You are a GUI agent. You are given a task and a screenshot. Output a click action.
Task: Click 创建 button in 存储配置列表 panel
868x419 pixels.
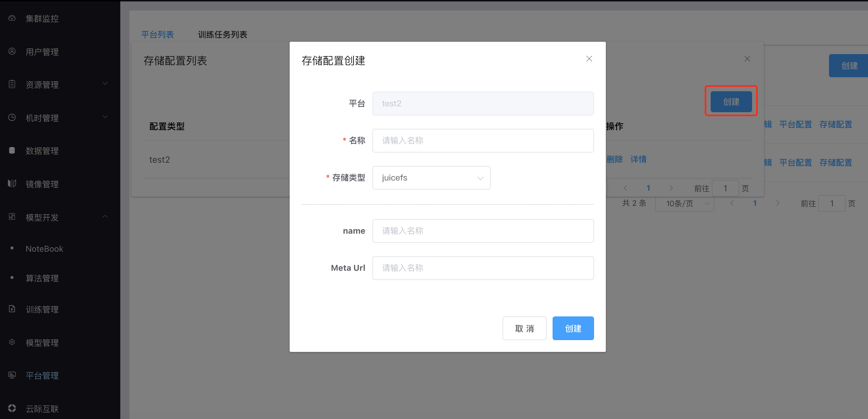731,102
